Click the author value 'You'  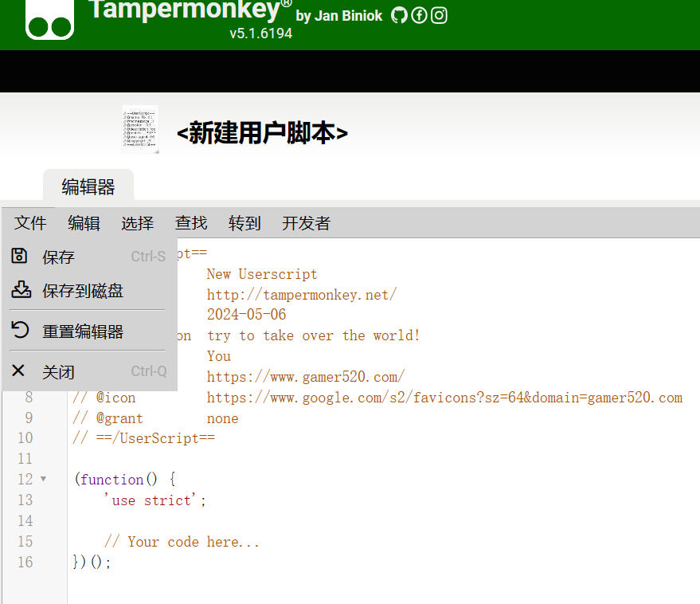(219, 356)
